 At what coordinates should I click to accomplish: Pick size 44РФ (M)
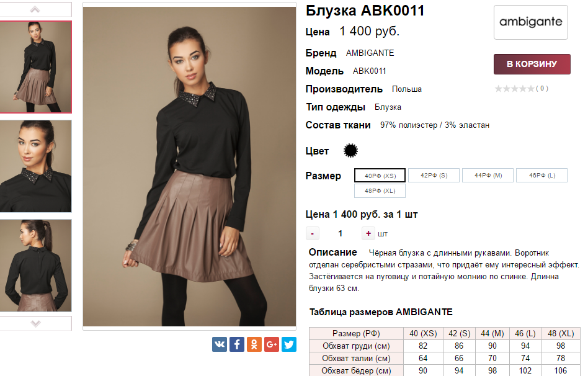[488, 175]
